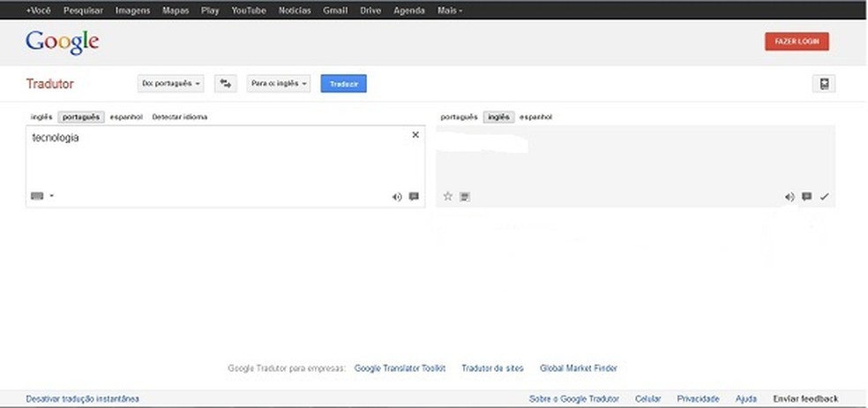This screenshot has height=408, width=868.
Task: Click inside the source text box
Action: click(221, 163)
